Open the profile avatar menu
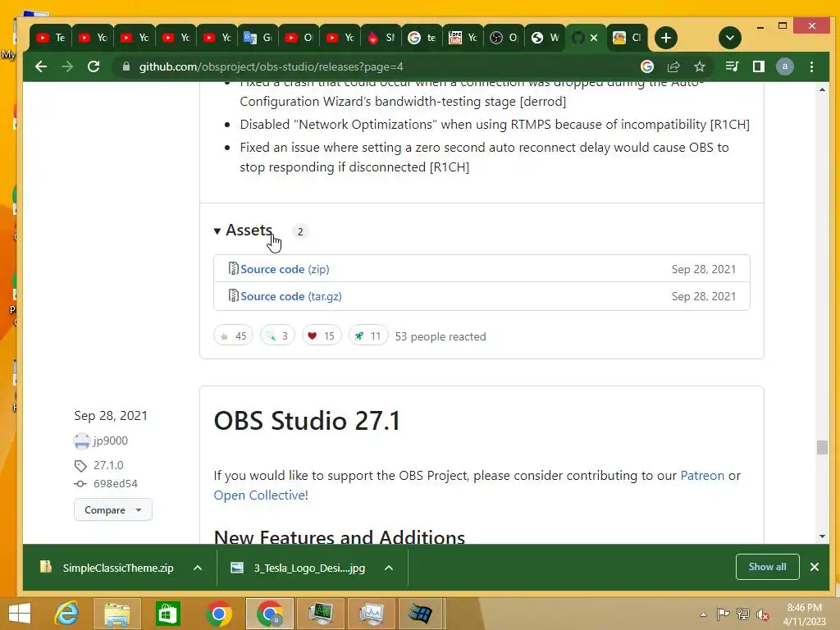Viewport: 840px width, 630px height. 785,66
